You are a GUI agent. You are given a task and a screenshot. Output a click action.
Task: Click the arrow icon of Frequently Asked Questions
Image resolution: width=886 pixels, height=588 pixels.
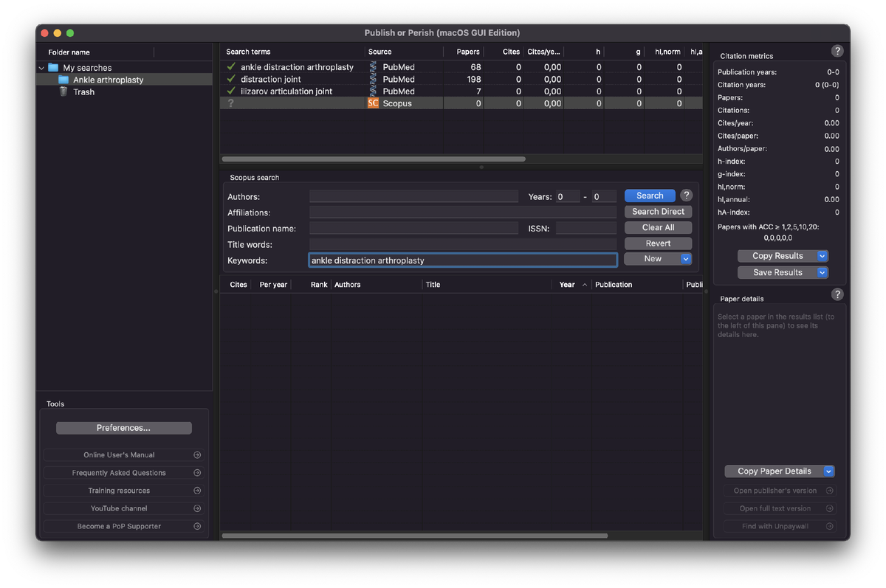197,473
